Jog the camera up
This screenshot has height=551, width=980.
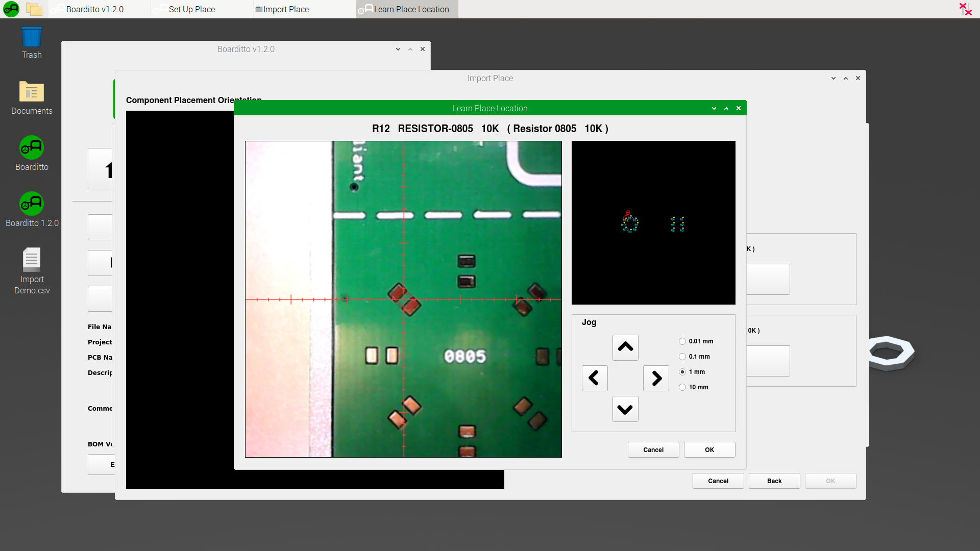coord(625,347)
